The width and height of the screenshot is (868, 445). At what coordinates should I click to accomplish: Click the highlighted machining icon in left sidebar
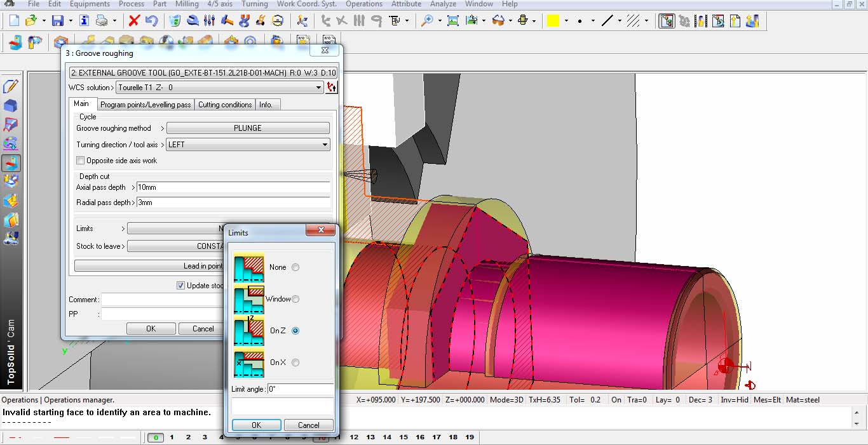click(x=11, y=163)
